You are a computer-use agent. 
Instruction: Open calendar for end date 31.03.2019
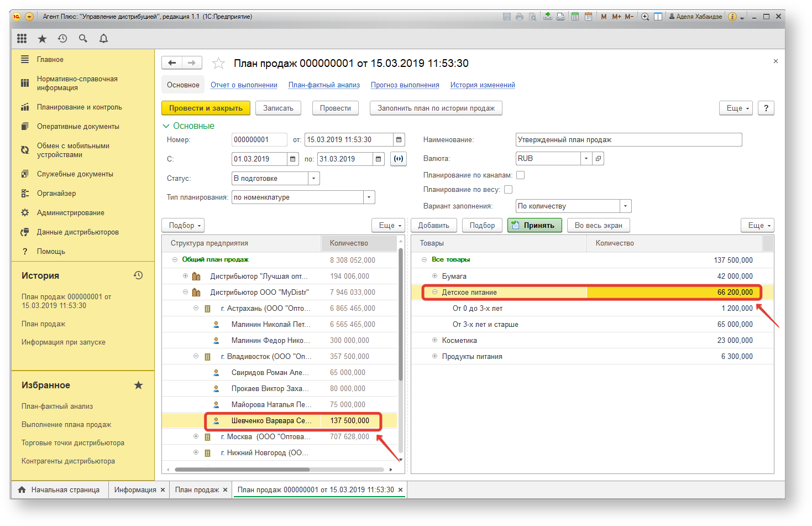(x=378, y=159)
